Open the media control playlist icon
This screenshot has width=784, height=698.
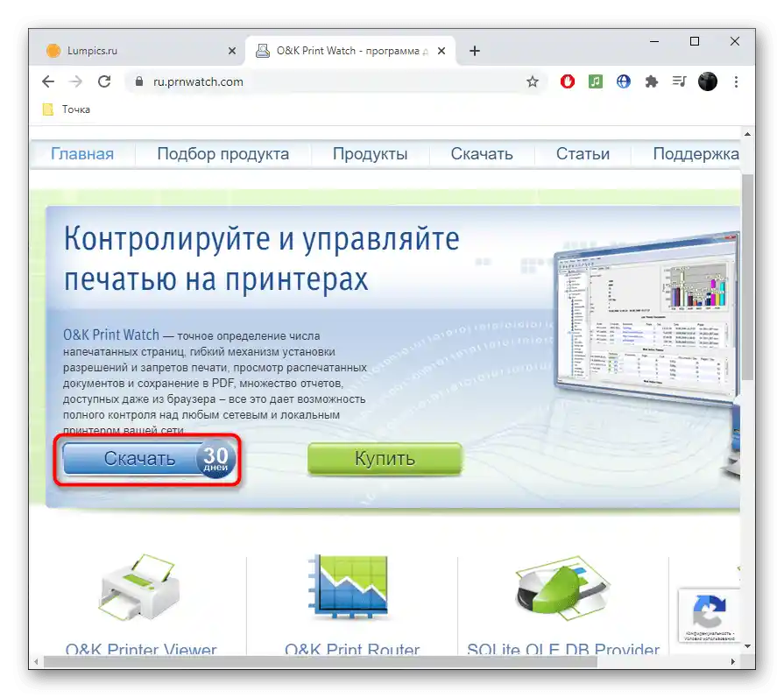(x=679, y=81)
